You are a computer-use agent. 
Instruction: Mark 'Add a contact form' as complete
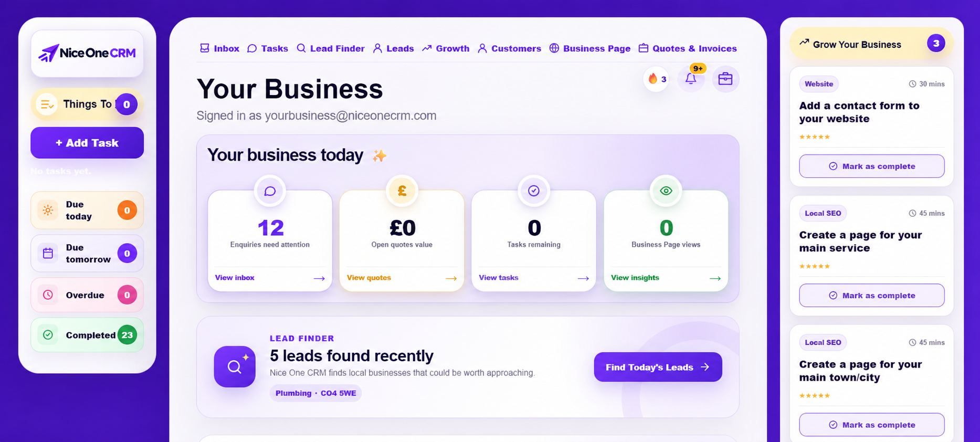pyautogui.click(x=872, y=166)
